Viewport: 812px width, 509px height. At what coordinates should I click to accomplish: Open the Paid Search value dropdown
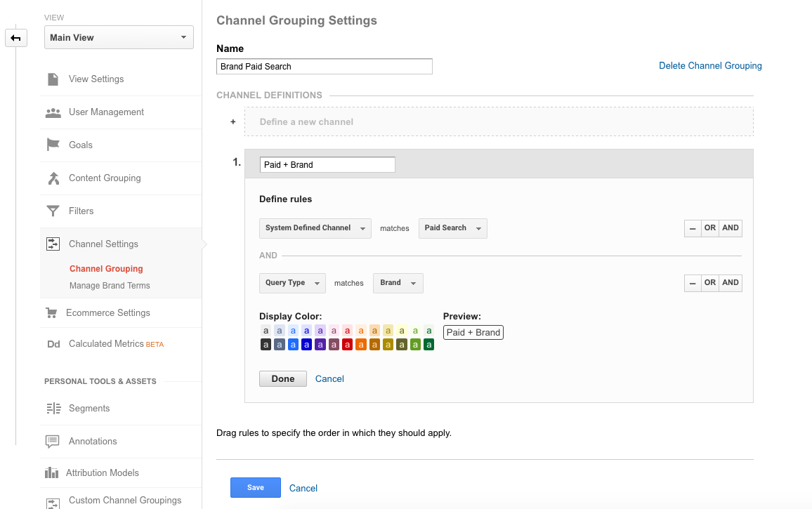pos(452,228)
